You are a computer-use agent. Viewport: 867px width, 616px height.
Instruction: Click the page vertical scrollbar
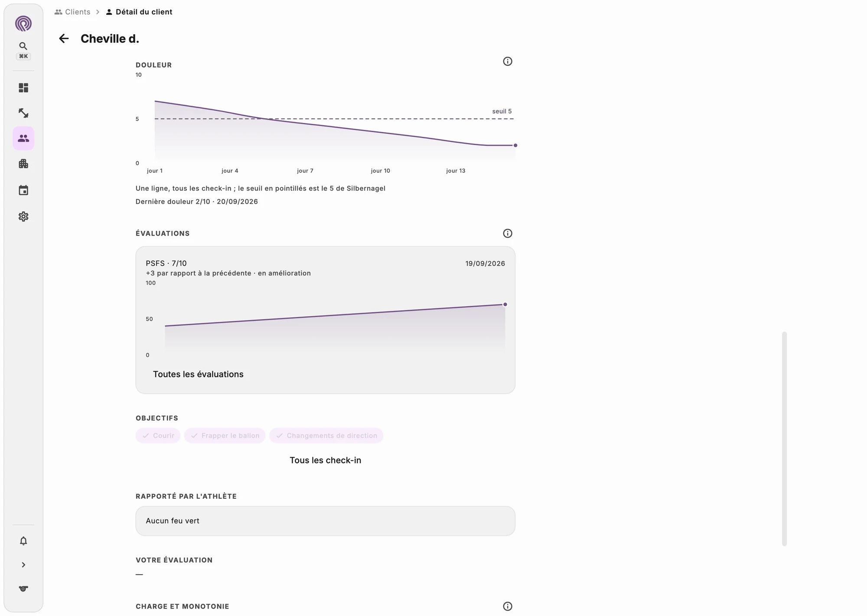point(784,439)
